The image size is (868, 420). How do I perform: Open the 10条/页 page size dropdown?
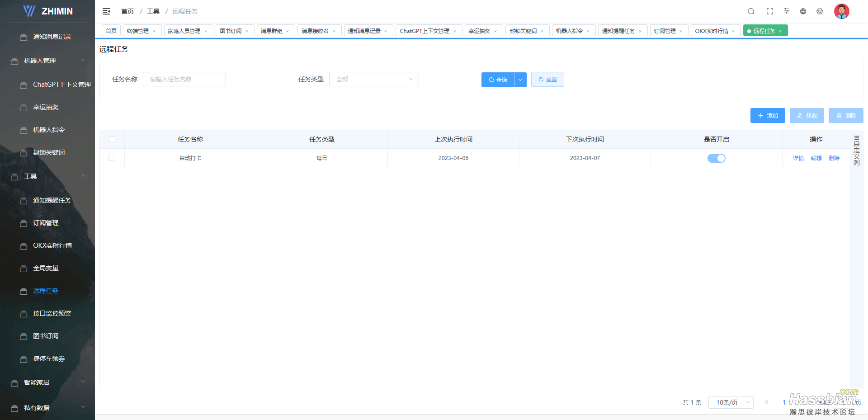click(731, 402)
